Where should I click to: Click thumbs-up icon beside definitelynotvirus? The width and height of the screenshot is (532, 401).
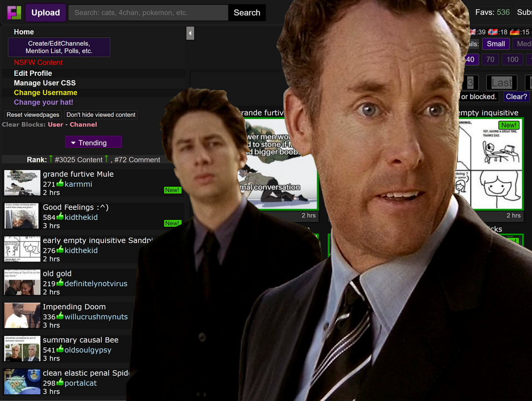point(60,283)
